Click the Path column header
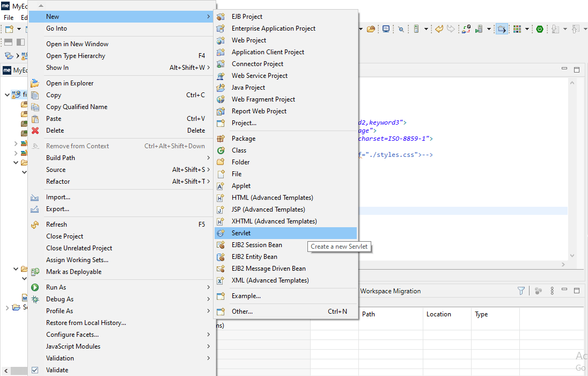The width and height of the screenshot is (588, 376). 391,314
